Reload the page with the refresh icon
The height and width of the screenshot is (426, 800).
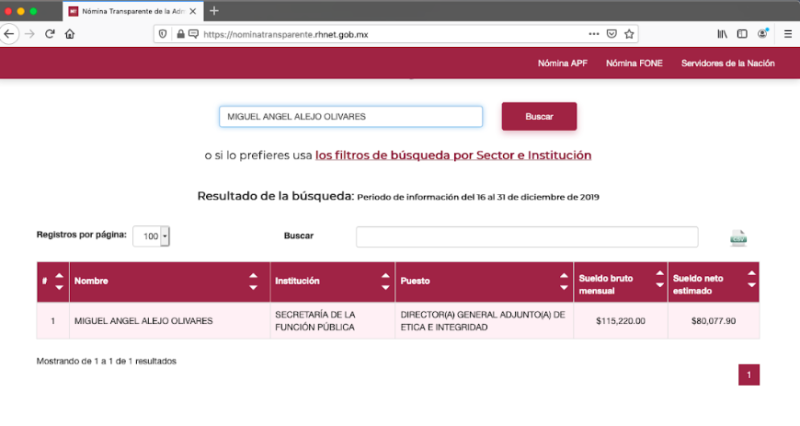pos(49,33)
